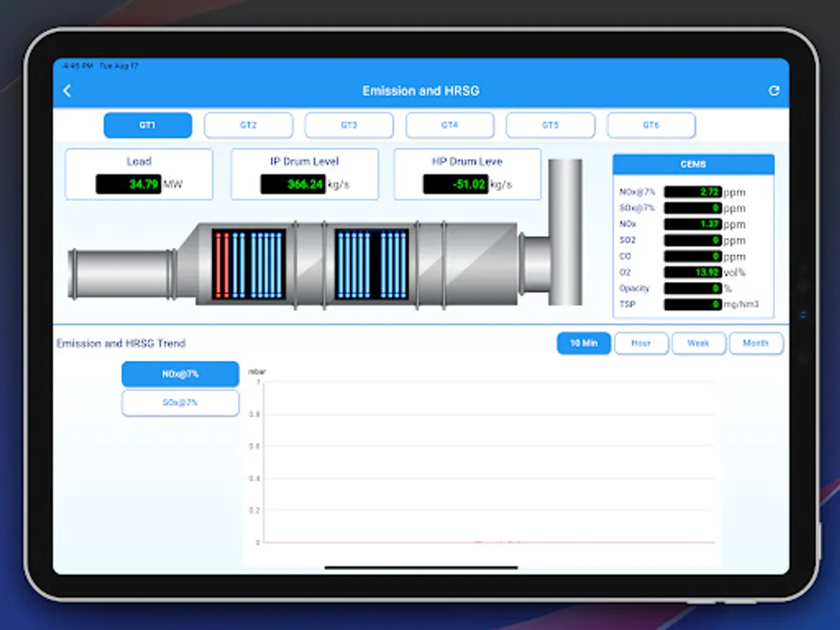Click the CO reading in CEMS
This screenshot has width=840, height=630.
click(693, 256)
